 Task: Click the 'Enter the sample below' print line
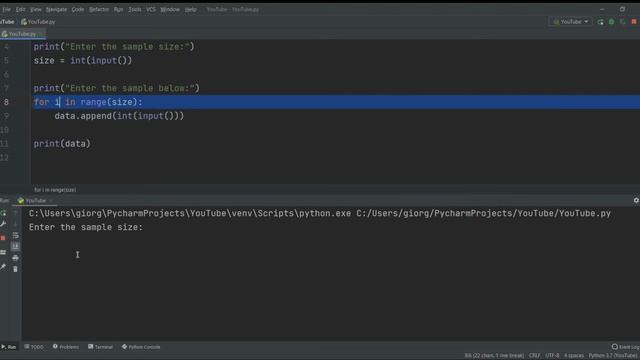tap(116, 88)
